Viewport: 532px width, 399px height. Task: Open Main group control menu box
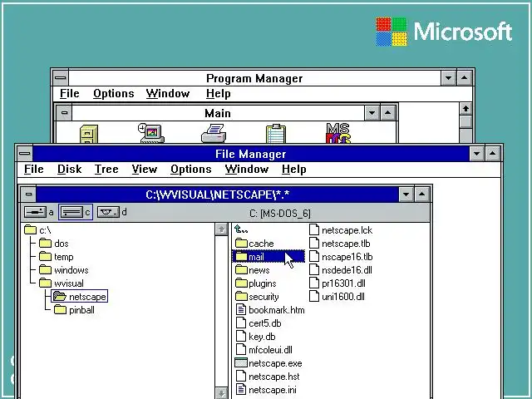[x=64, y=113]
